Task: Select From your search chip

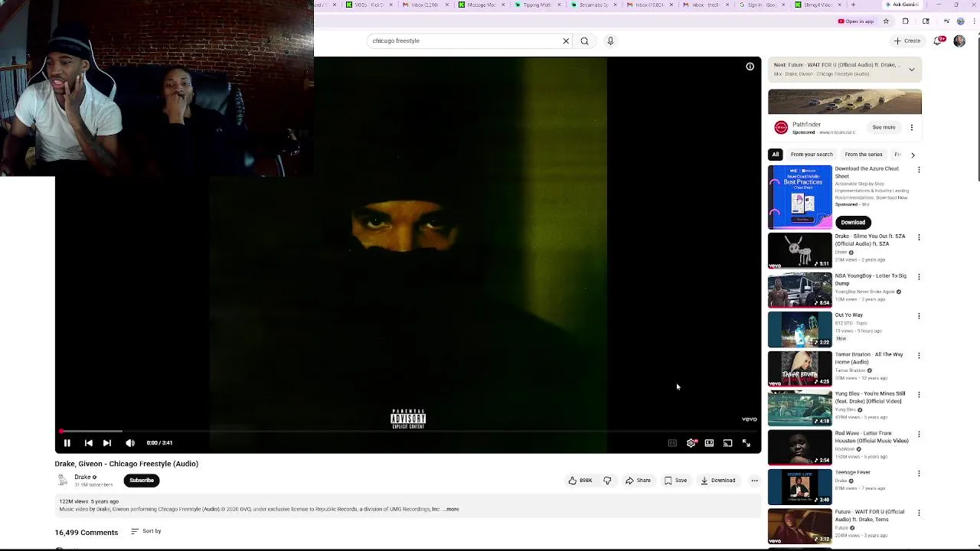Action: (x=812, y=155)
